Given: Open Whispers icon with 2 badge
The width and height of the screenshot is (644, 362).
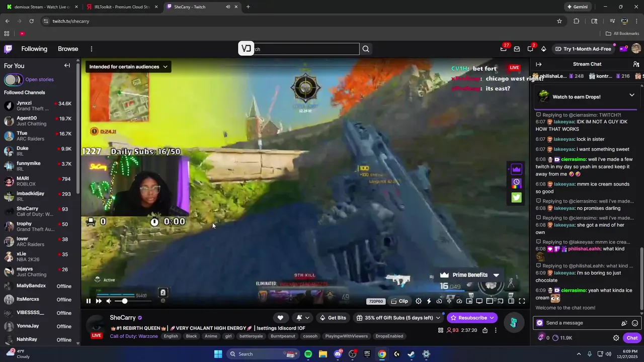Looking at the screenshot, I should click(x=530, y=49).
